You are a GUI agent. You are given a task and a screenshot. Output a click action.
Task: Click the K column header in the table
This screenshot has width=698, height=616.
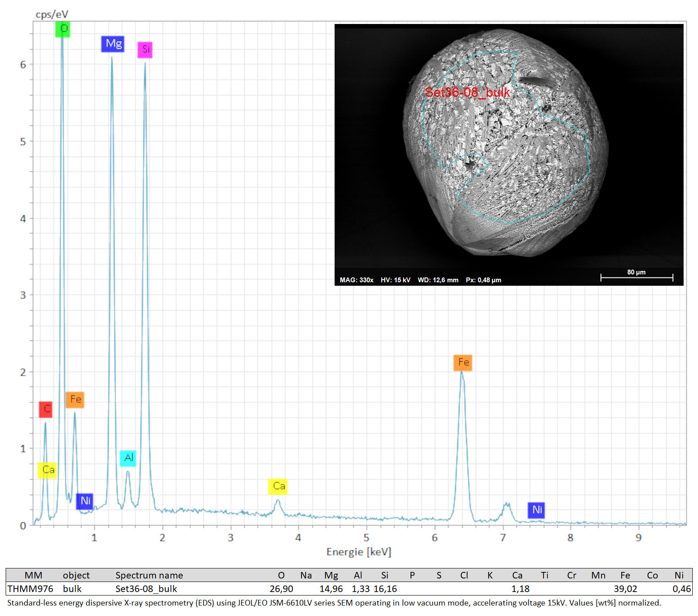tap(490, 575)
